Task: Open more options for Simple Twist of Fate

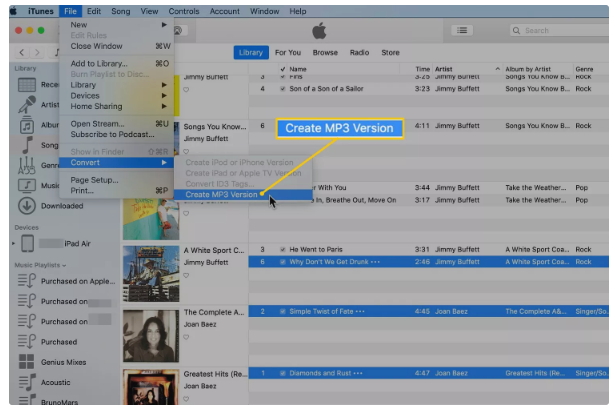Action: point(360,312)
